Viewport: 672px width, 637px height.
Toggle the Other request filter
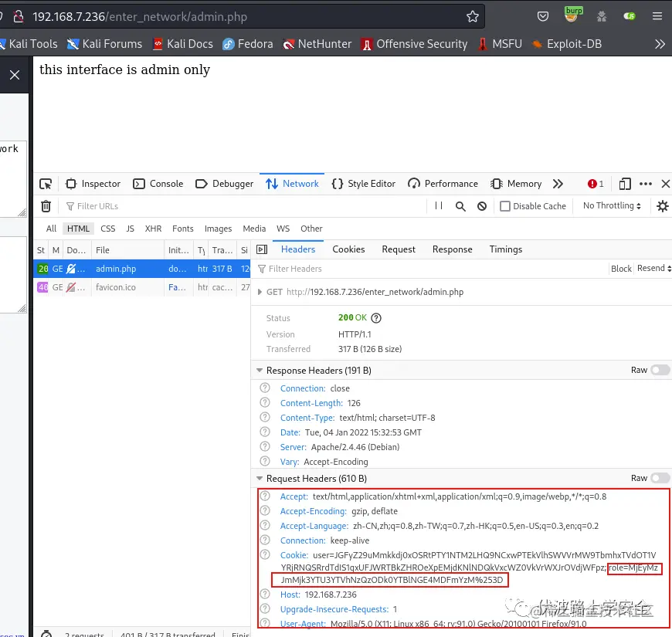(311, 229)
